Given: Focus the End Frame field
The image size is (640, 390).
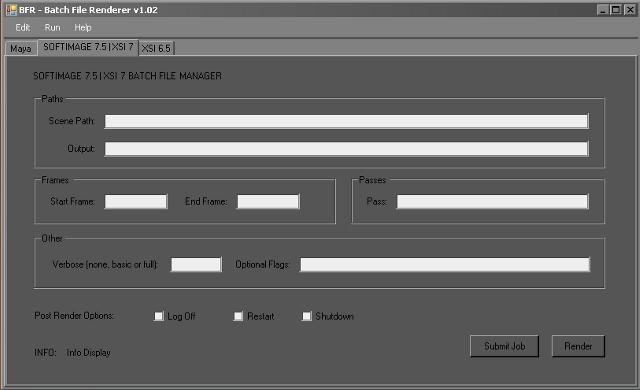Looking at the screenshot, I should pos(269,202).
